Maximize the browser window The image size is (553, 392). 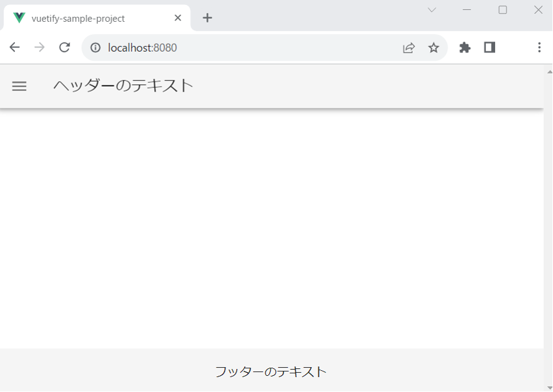pos(503,10)
